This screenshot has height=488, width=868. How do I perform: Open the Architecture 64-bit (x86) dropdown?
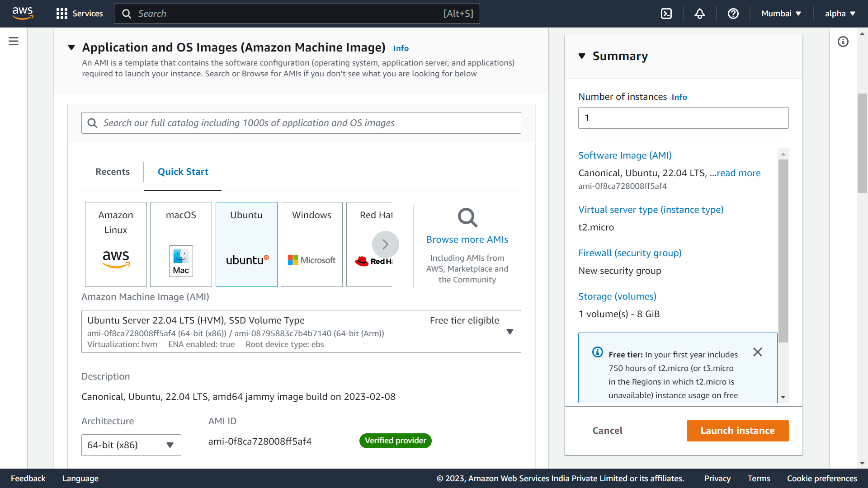(131, 445)
